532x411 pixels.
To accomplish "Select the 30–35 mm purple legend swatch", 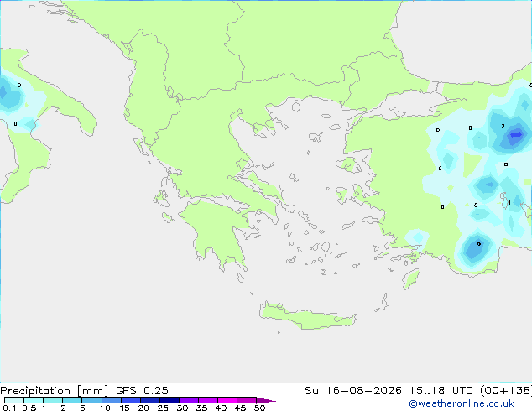I will click(189, 400).
